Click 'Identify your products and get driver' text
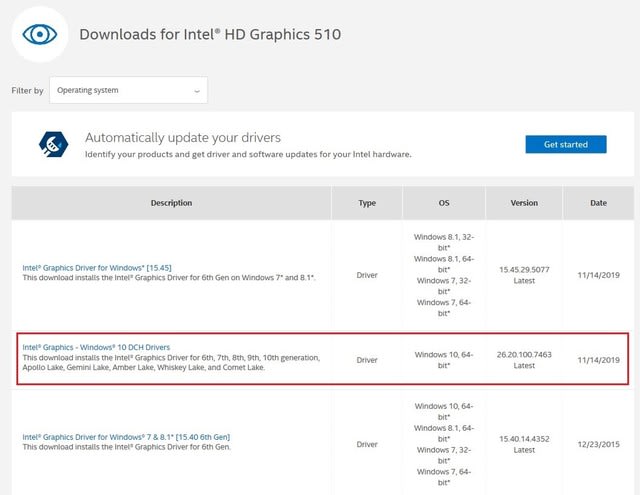 (248, 155)
